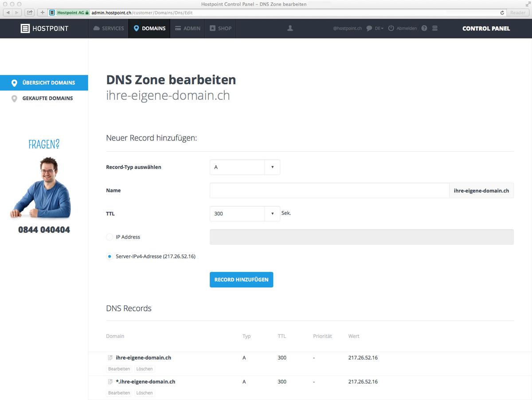Image resolution: width=532 pixels, height=400 pixels.
Task: Click the Hostpoint logo icon
Action: click(25, 28)
